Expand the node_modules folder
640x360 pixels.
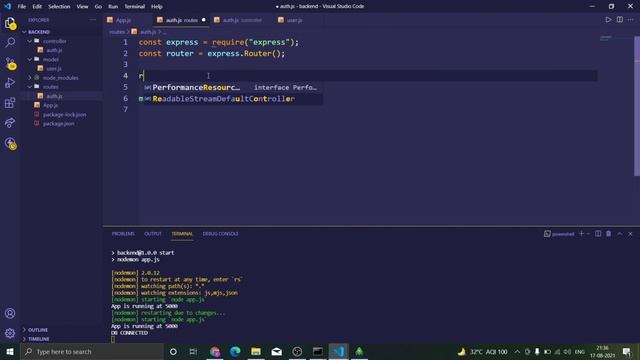point(61,78)
